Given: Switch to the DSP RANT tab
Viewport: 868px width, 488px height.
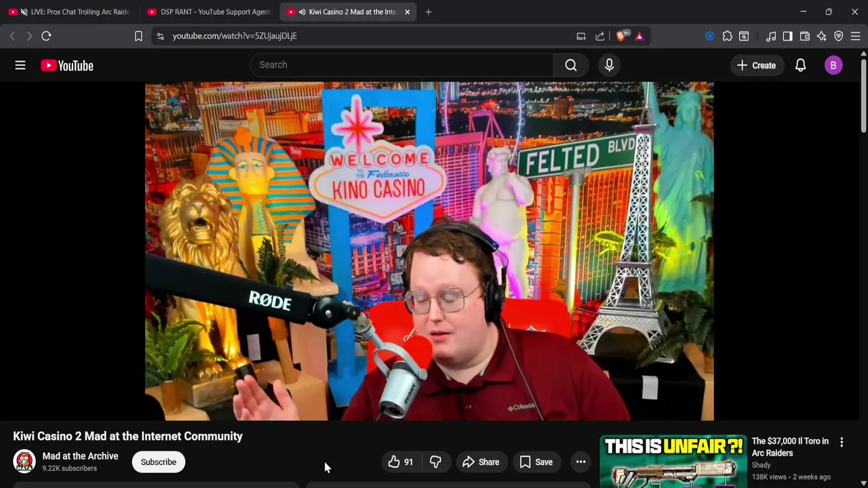Looking at the screenshot, I should coord(208,12).
